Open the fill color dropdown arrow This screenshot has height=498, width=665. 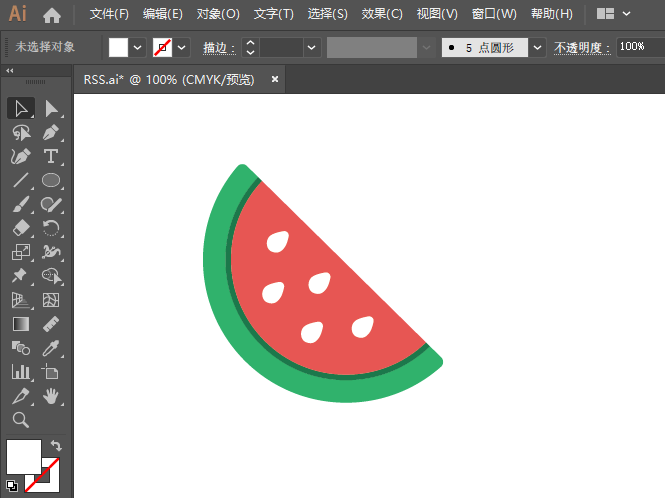138,47
